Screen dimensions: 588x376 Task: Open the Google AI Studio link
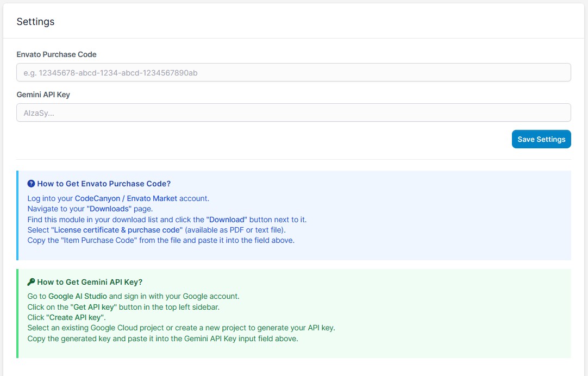point(78,296)
